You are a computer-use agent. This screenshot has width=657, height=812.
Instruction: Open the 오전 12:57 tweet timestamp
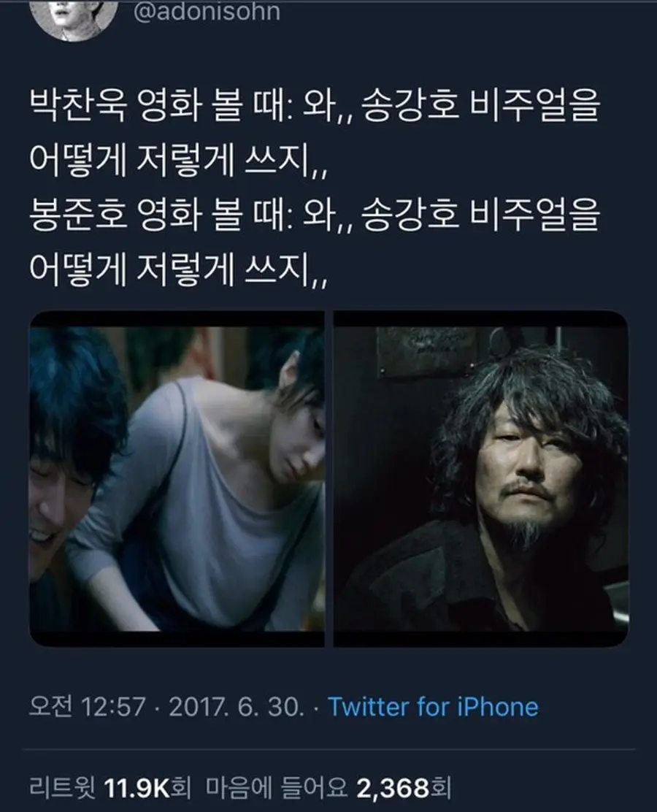point(88,706)
